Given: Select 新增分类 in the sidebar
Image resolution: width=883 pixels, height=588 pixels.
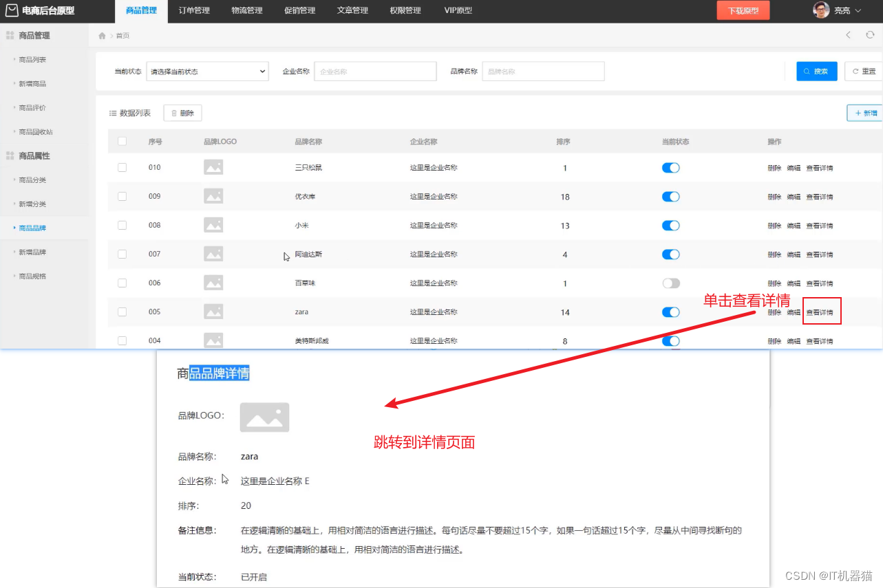Looking at the screenshot, I should tap(32, 204).
